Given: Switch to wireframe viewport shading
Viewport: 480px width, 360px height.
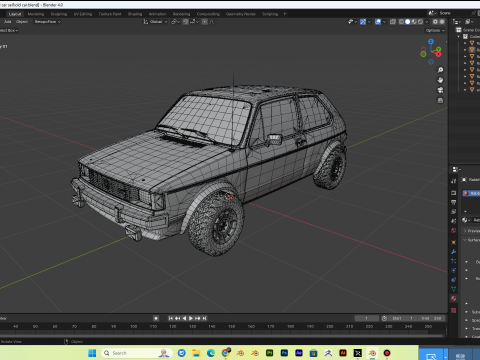Looking at the screenshot, I should (401, 22).
